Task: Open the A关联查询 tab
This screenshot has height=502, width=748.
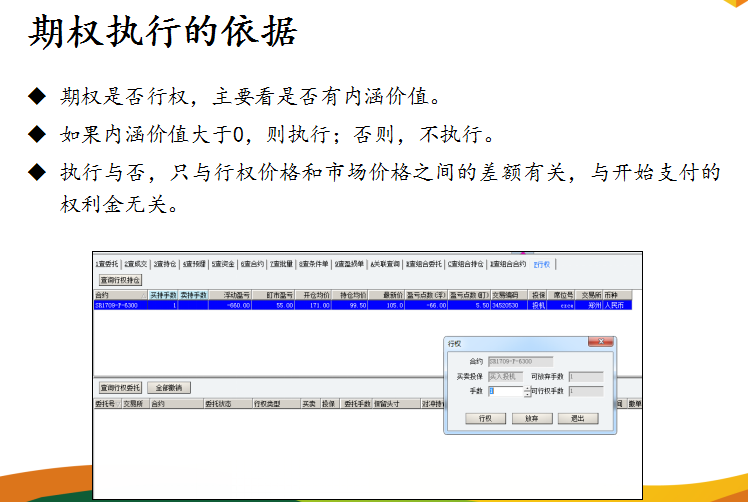Action: [385, 264]
